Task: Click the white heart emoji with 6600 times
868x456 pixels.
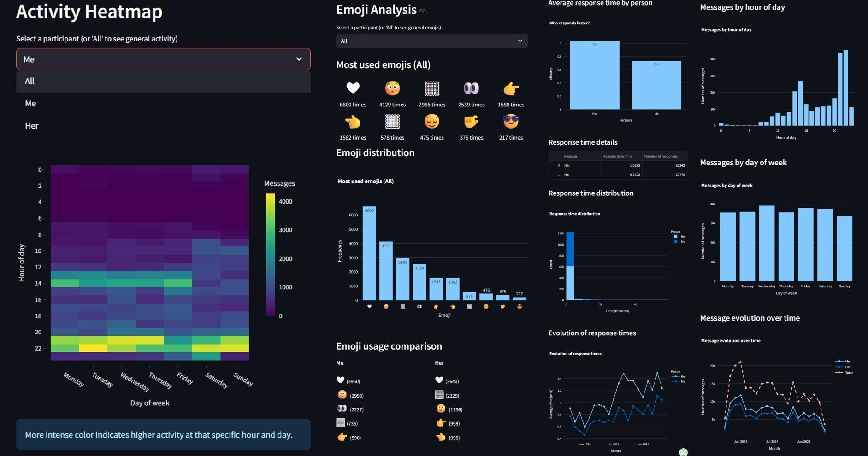Action: (353, 88)
